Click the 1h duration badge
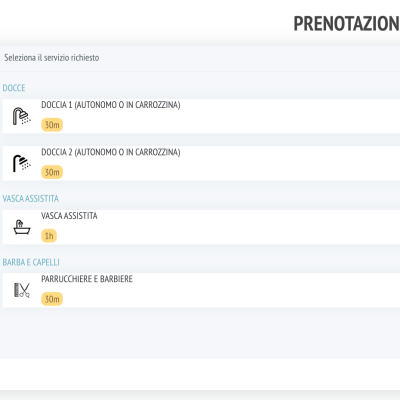The image size is (400, 400). click(49, 236)
